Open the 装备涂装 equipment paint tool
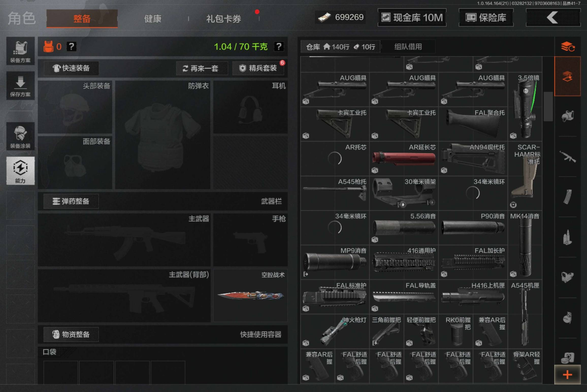Screen dimensions: 587x392 (x=21, y=136)
